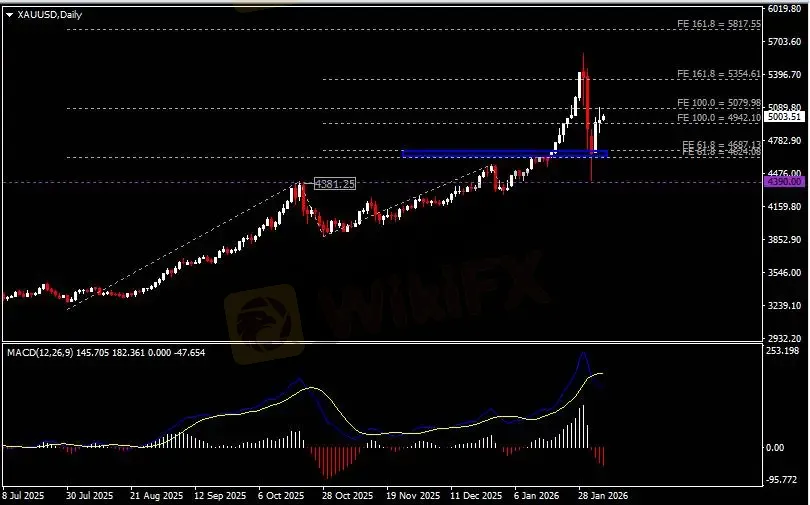Click the 21 Aug 2025 date label
The height and width of the screenshot is (505, 810).
tap(157, 496)
